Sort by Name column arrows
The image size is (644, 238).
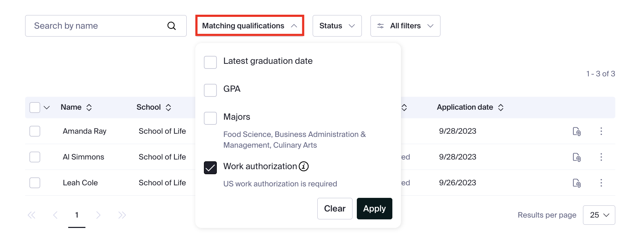(89, 108)
